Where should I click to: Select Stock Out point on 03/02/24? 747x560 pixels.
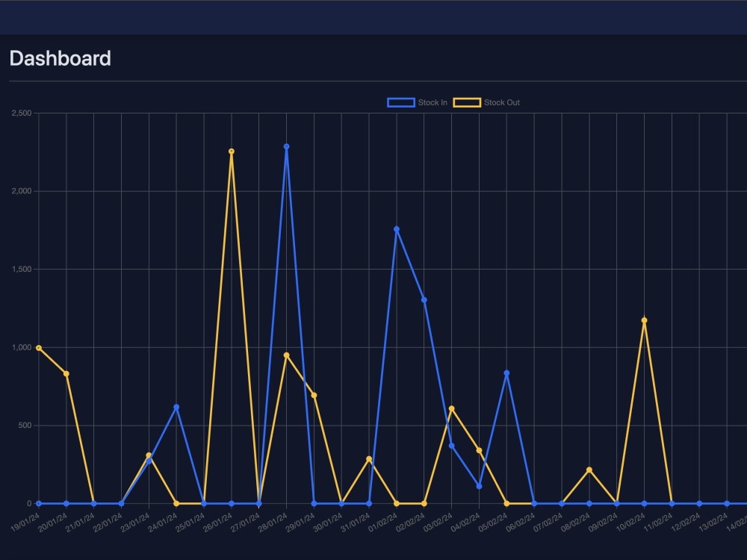452,408
